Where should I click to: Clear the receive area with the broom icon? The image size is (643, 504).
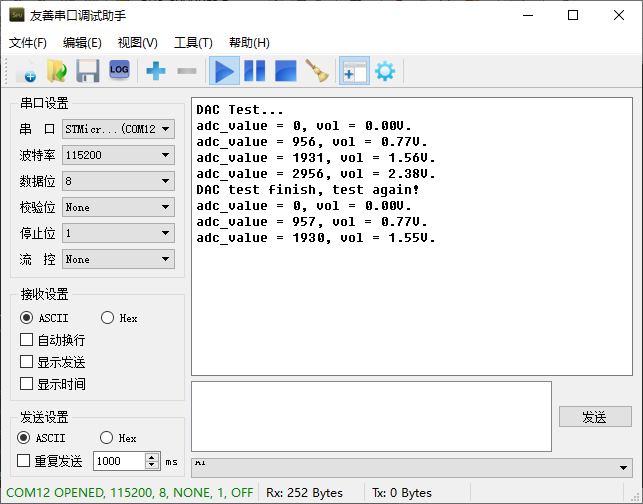click(317, 71)
